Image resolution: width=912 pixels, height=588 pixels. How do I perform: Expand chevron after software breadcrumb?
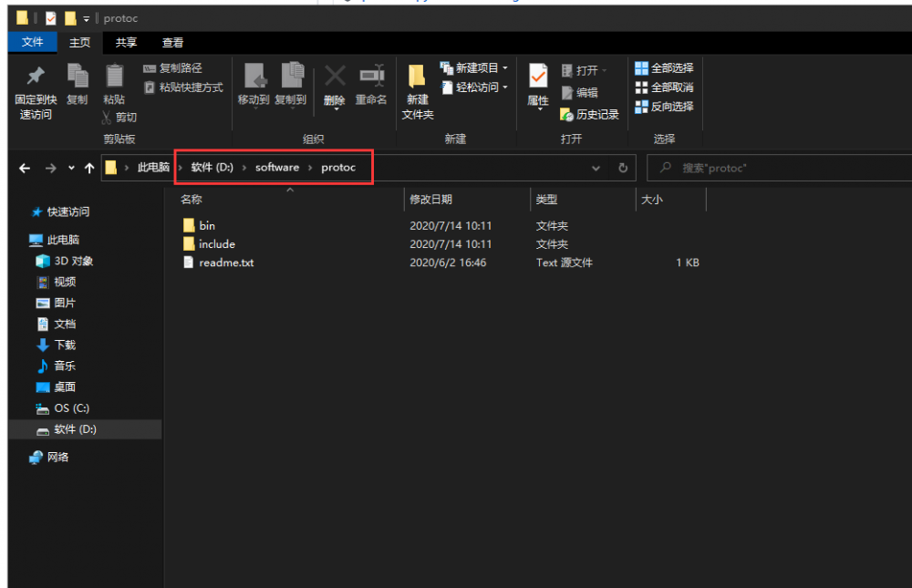click(x=310, y=168)
